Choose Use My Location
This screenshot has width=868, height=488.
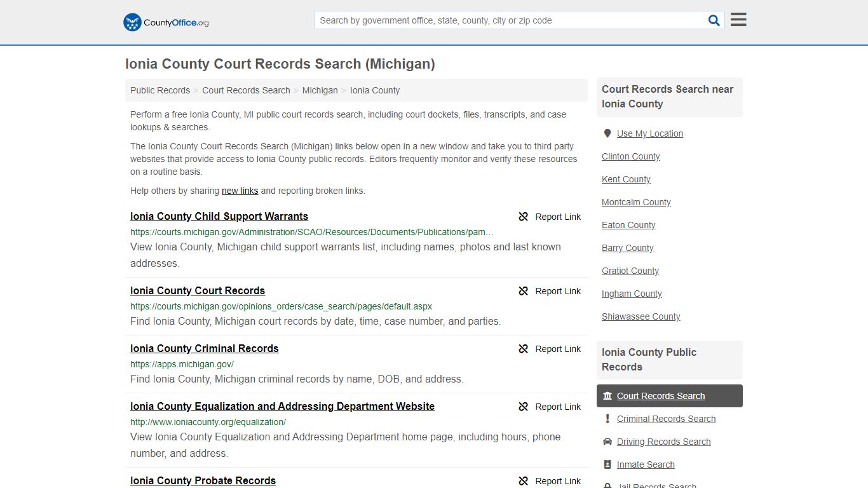pyautogui.click(x=650, y=133)
